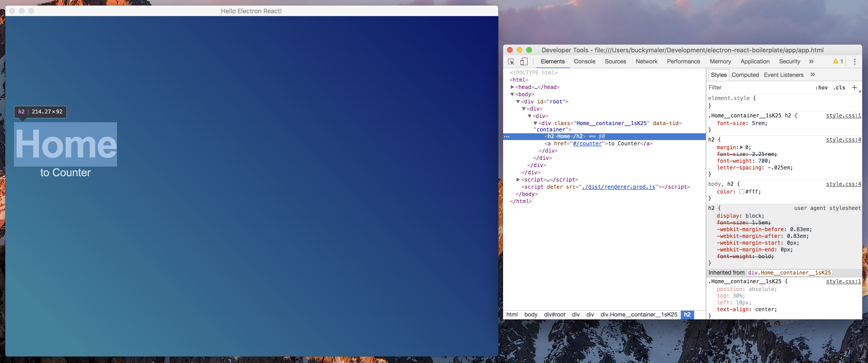
Task: Select the html breadcrumb item
Action: (x=512, y=314)
